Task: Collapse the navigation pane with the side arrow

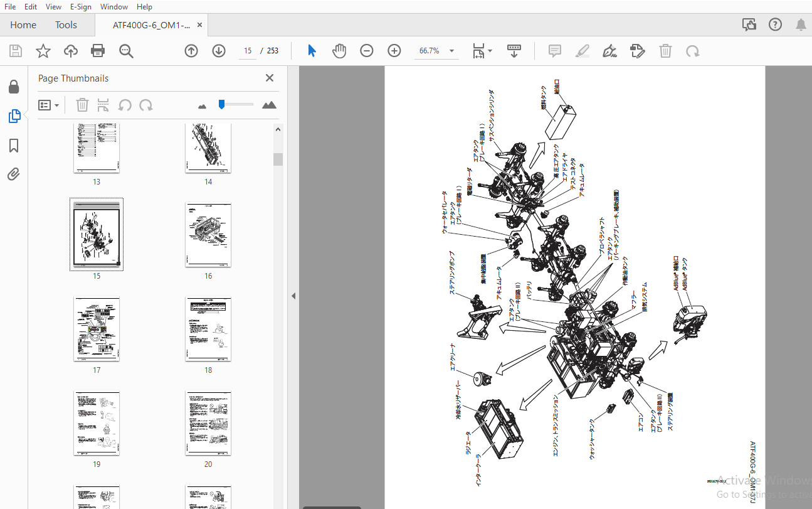Action: 293,296
